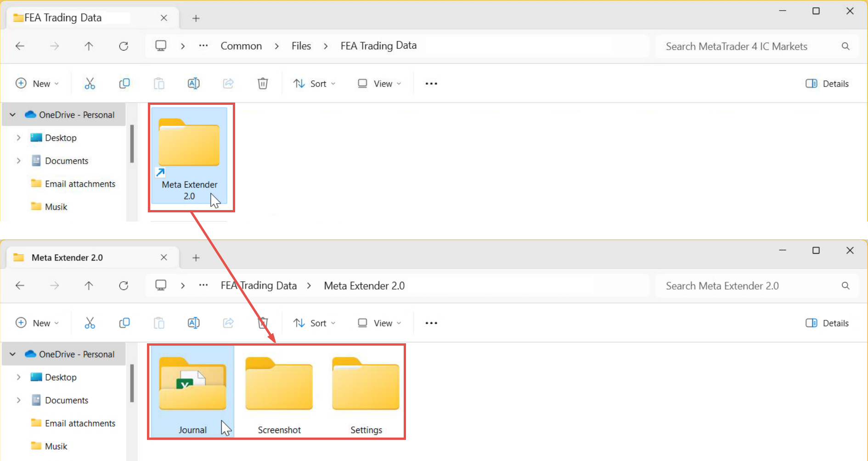The width and height of the screenshot is (868, 461).
Task: Show hidden path ellipsis in FEA Trading Data address bar
Action: point(203,46)
